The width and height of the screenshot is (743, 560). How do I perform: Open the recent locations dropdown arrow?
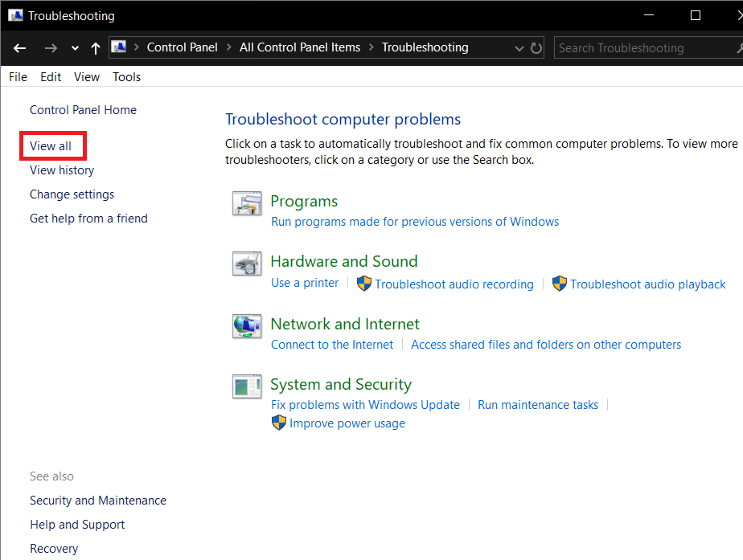[x=75, y=49]
